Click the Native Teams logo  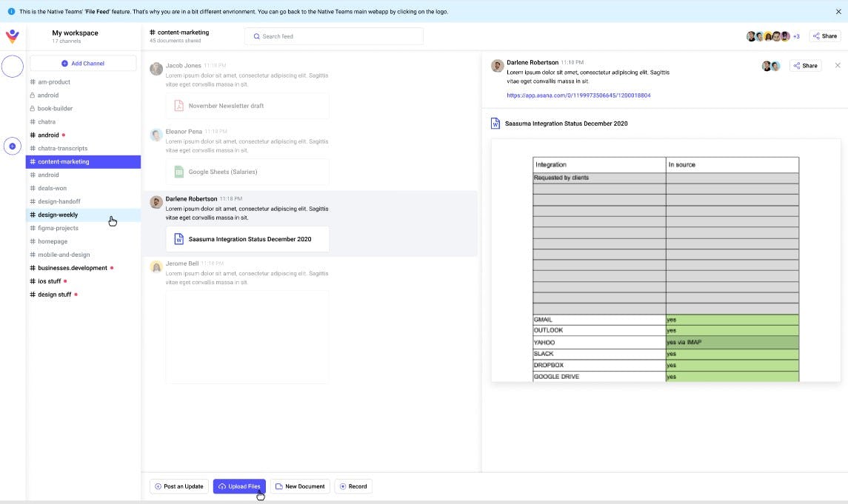pos(12,36)
